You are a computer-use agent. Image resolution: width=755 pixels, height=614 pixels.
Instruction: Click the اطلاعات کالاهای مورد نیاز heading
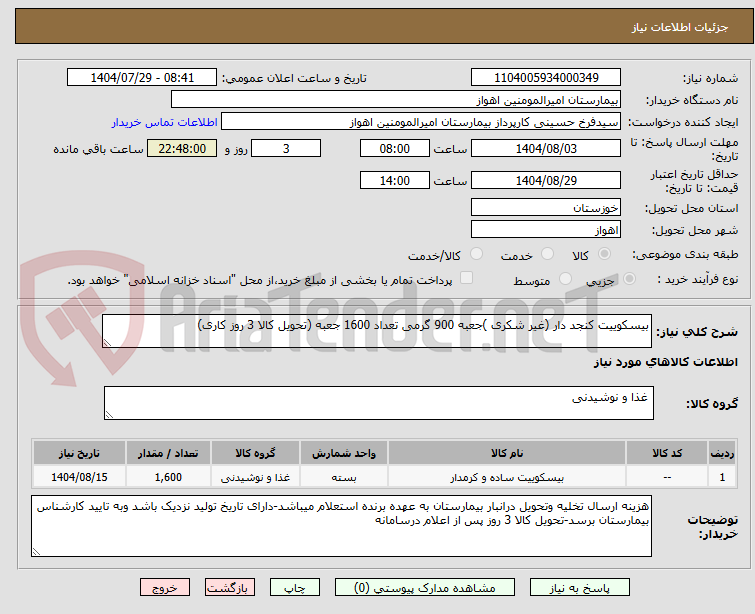(x=665, y=362)
